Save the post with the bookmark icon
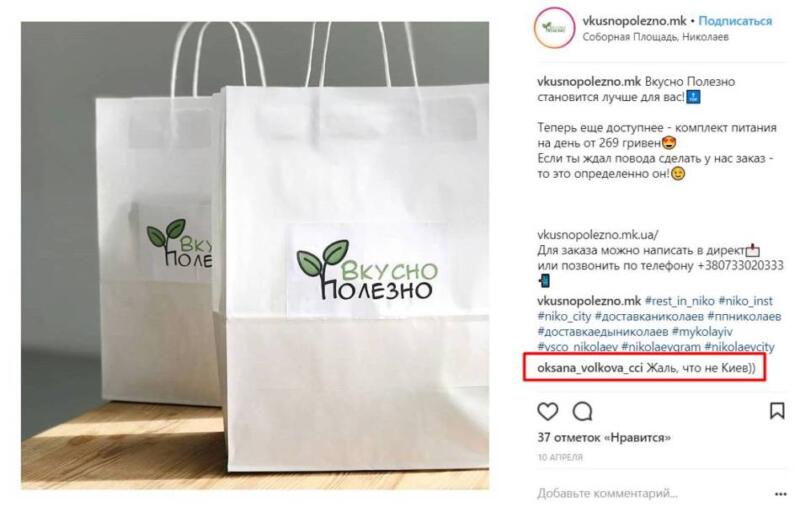The height and width of the screenshot is (512, 800). pos(777,411)
